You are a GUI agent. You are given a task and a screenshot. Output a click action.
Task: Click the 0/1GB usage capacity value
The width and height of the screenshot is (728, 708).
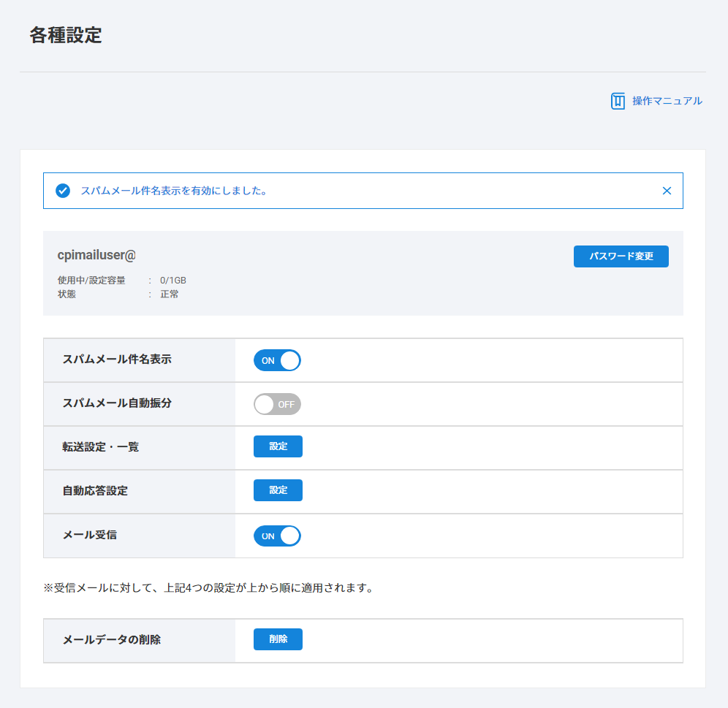(x=173, y=280)
